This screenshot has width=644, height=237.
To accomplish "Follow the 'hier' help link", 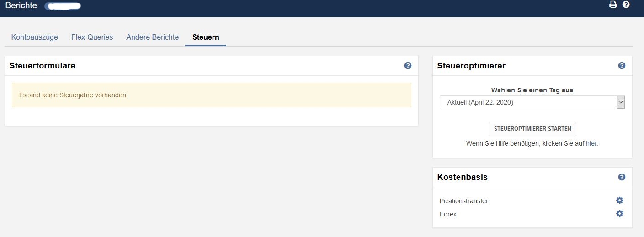I will point(591,143).
